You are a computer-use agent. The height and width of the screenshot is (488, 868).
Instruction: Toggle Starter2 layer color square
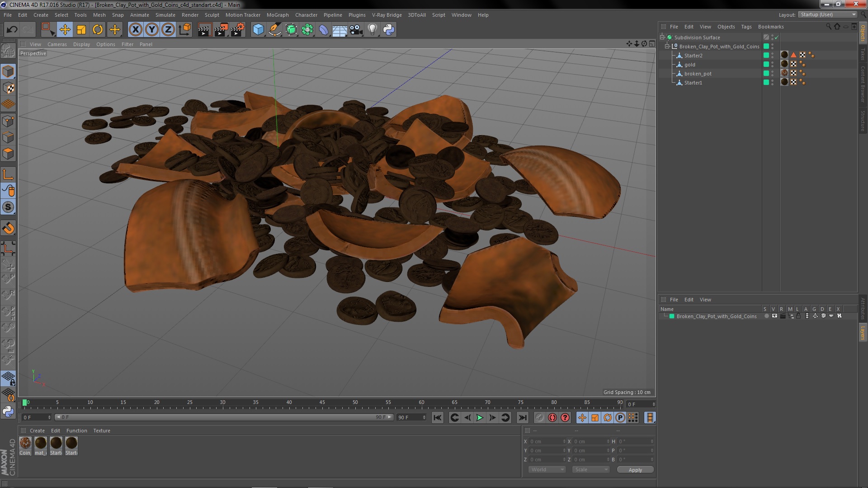[x=766, y=55]
